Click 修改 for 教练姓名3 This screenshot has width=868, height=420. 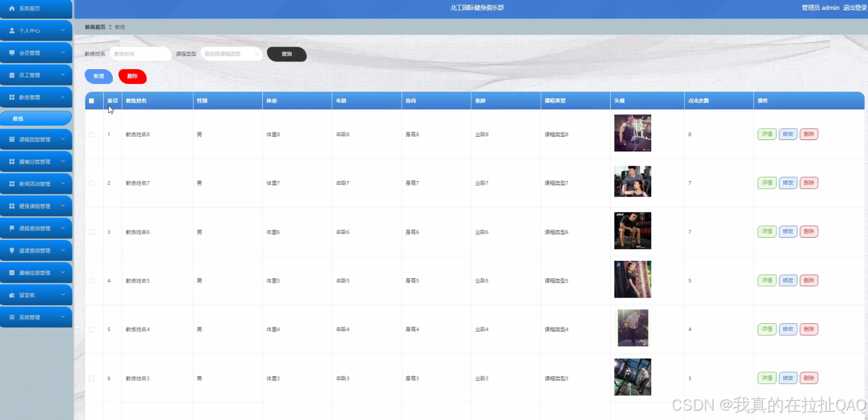(788, 378)
